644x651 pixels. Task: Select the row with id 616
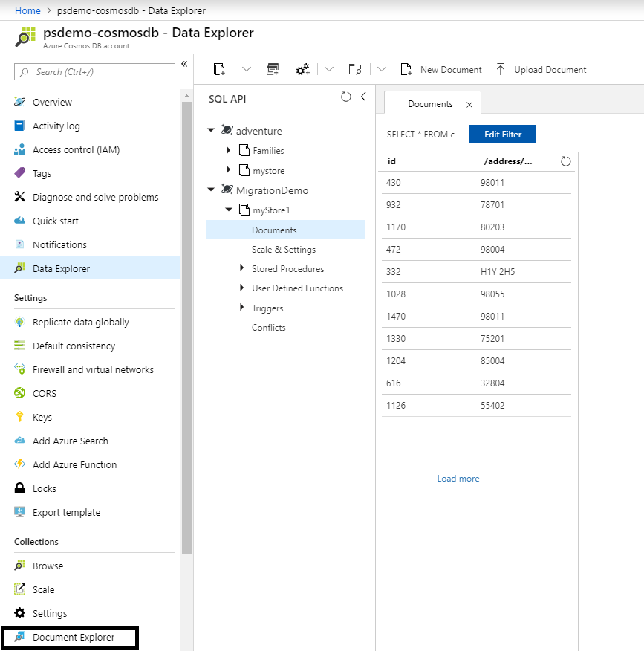coord(476,383)
